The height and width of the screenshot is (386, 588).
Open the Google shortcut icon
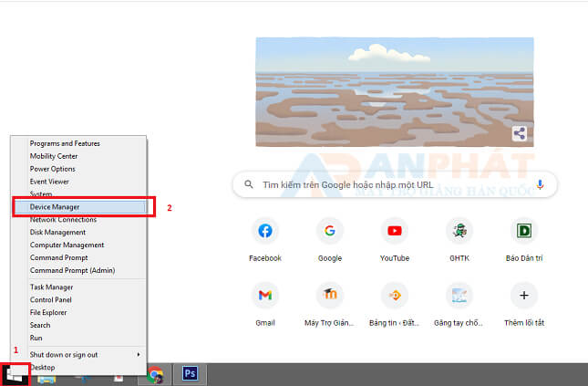[330, 231]
